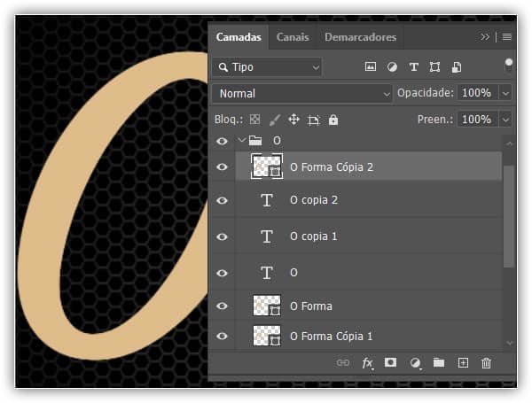The width and height of the screenshot is (532, 403).
Task: Toggle visibility of the O text layer
Action: [222, 273]
